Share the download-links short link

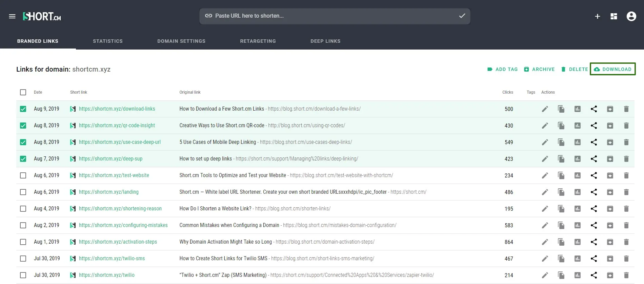click(x=594, y=109)
